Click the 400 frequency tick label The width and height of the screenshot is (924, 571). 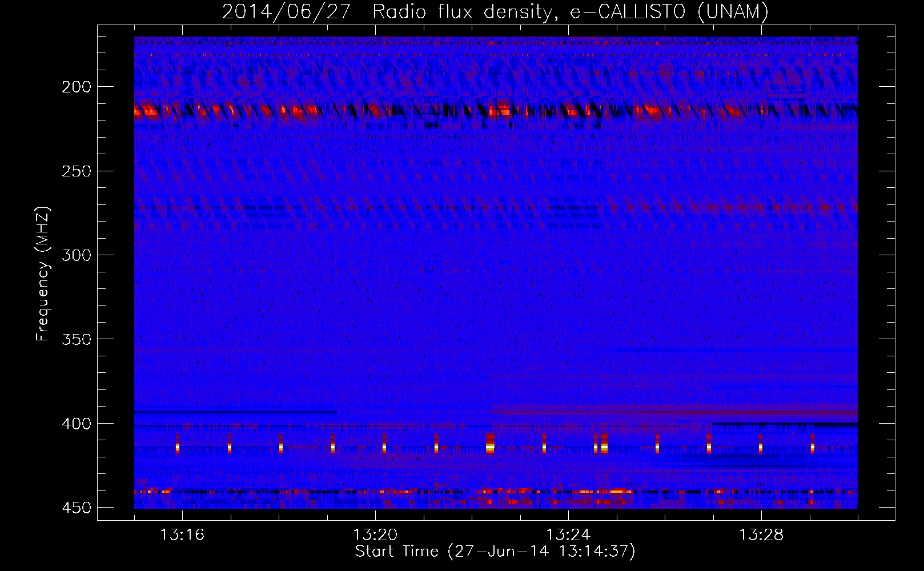(x=77, y=424)
